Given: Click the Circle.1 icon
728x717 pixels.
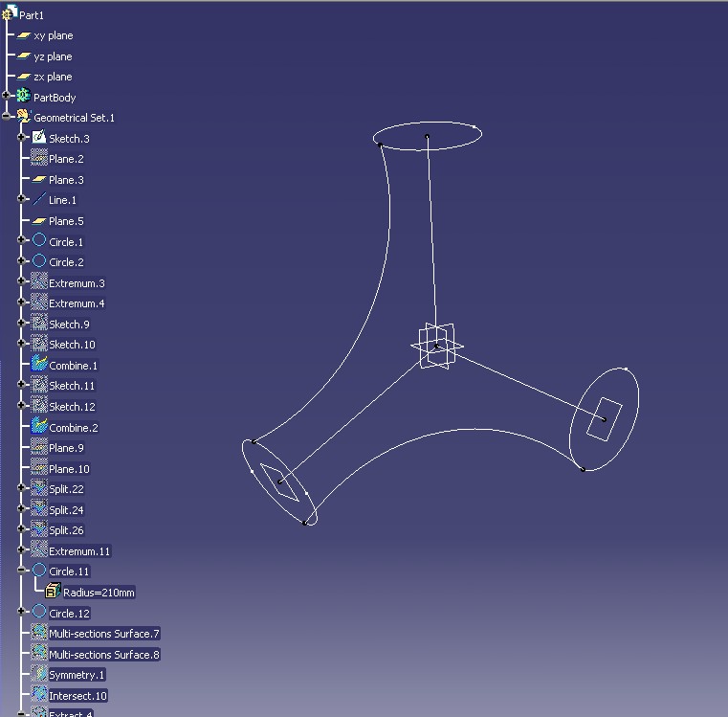Looking at the screenshot, I should [39, 240].
